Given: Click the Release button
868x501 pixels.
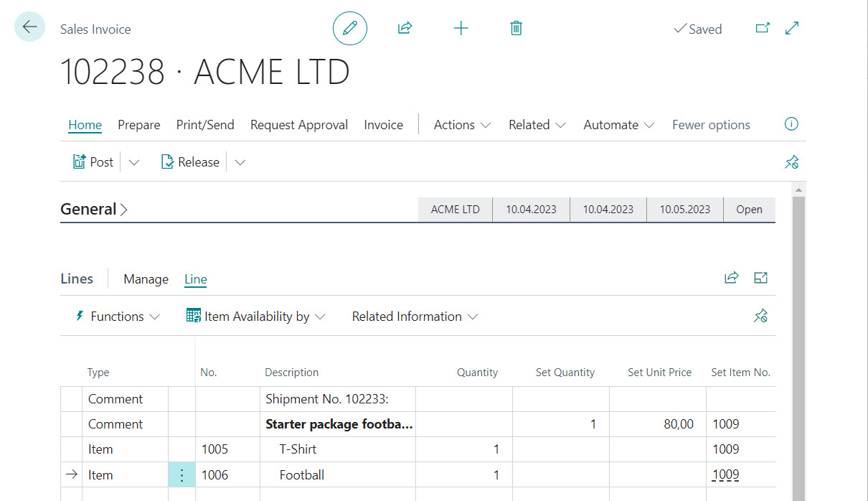Looking at the screenshot, I should 191,161.
